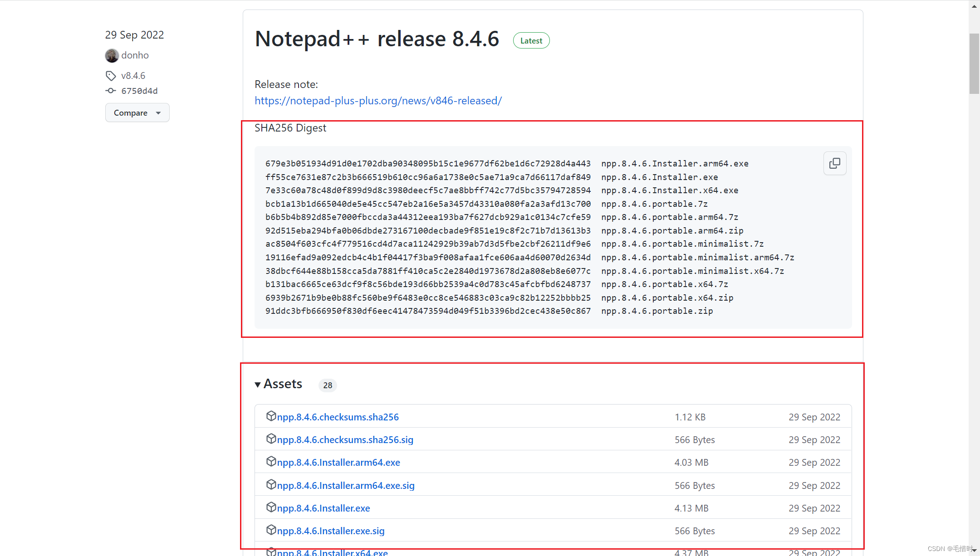The width and height of the screenshot is (980, 556).
Task: Copy the SHA256 digest block
Action: (x=834, y=163)
